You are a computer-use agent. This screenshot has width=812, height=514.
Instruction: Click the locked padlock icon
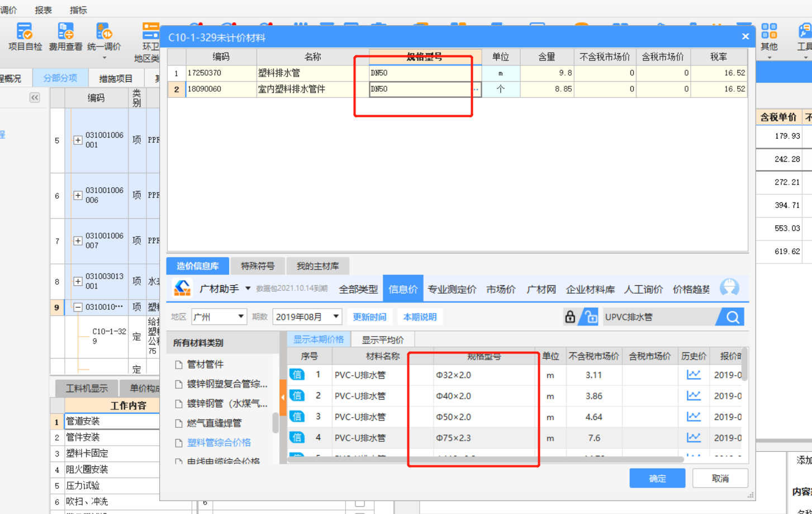click(569, 317)
